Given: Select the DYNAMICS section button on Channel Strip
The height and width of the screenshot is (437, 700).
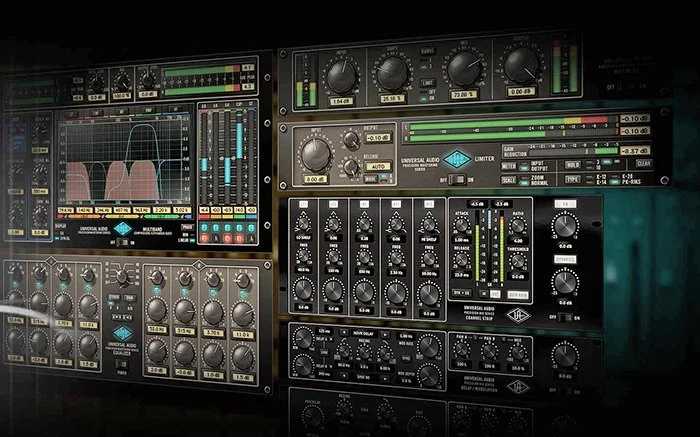Looking at the screenshot, I should pos(565,259).
